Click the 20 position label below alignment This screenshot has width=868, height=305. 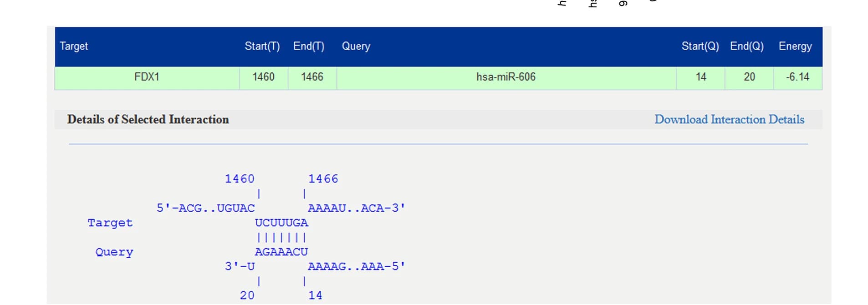click(247, 295)
